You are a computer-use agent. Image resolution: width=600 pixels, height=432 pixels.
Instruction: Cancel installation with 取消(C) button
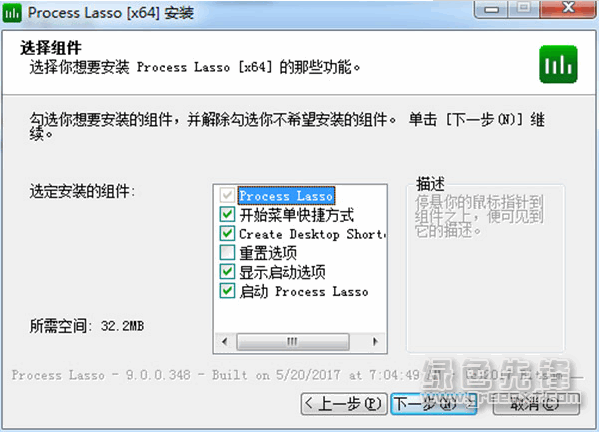point(536,404)
